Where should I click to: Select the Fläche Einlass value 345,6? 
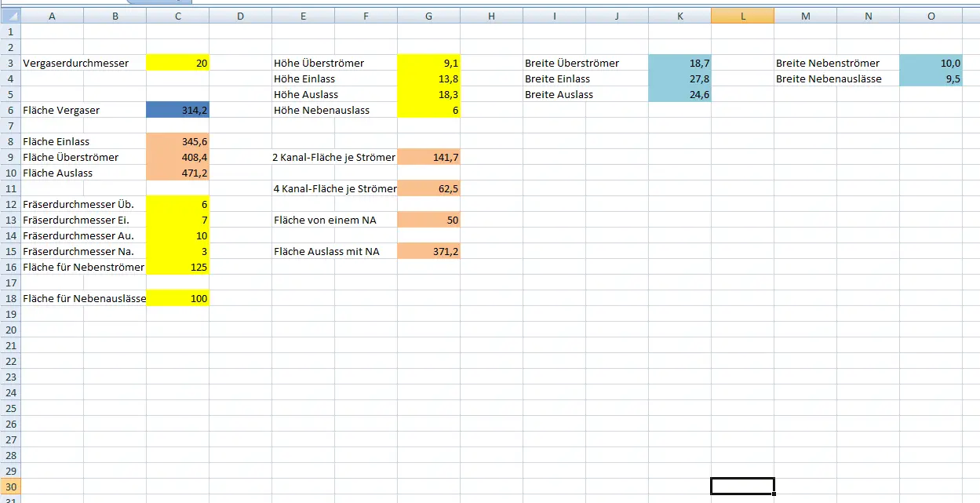(178, 141)
